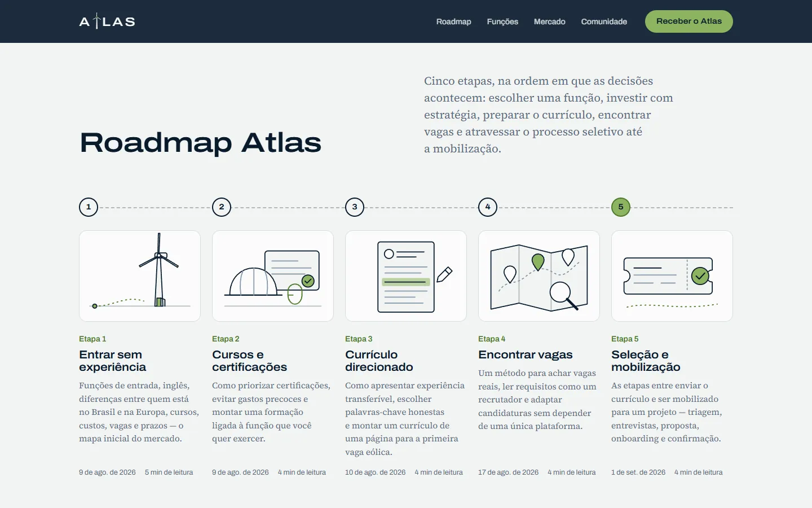Click the Etapa 3 label
This screenshot has height=508, width=812.
point(359,339)
